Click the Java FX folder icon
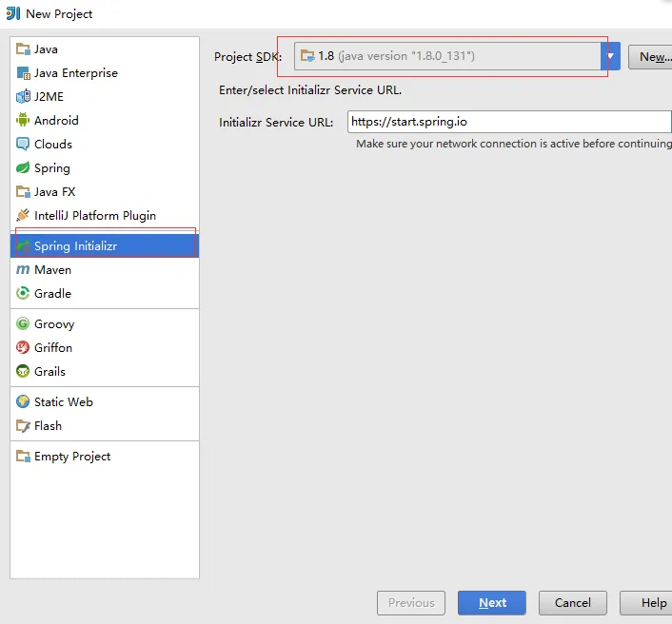This screenshot has width=672, height=624. click(x=23, y=192)
